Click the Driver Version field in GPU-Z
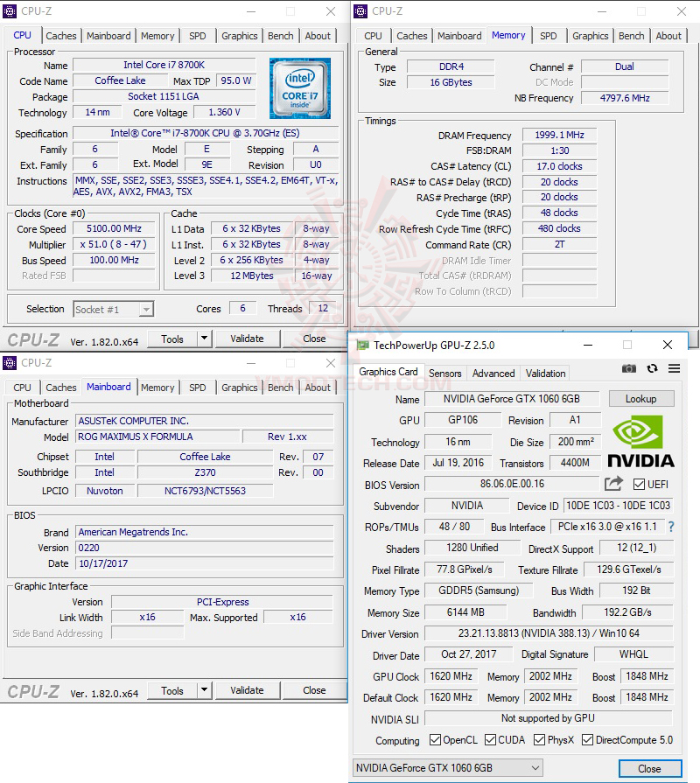This screenshot has width=700, height=783. pos(549,633)
